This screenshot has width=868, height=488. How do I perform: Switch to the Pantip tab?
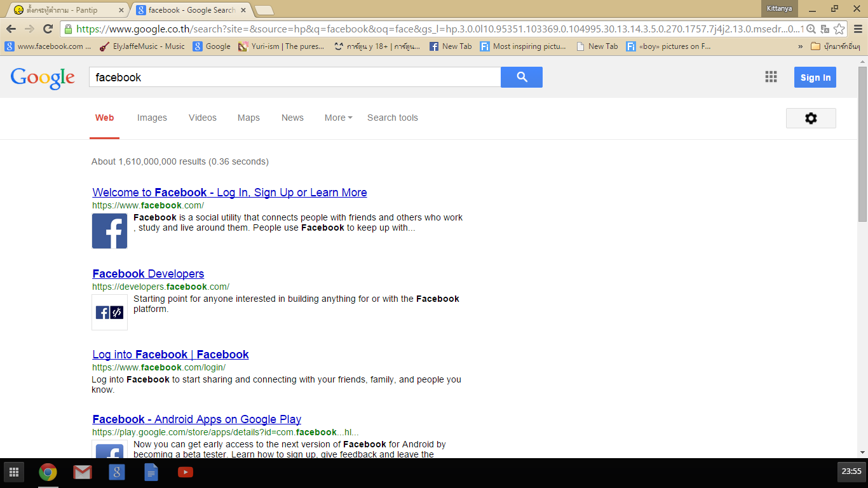(x=66, y=10)
